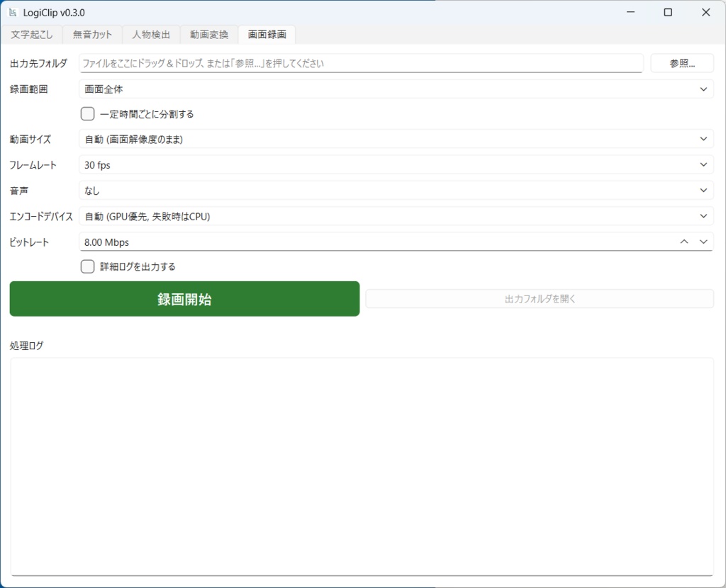Go to the 動画変換 tab
Screen dimensions: 726x588
pos(209,35)
